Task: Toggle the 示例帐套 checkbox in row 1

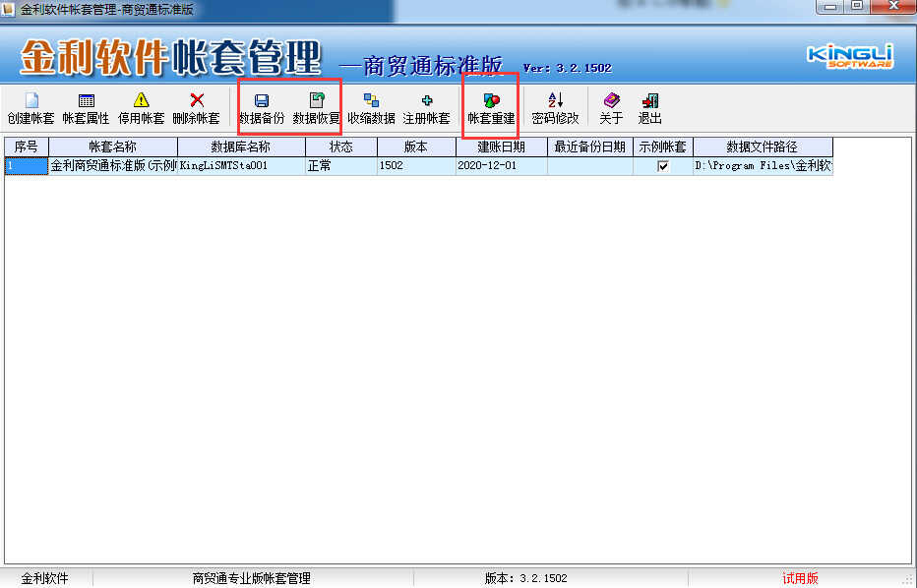Action: pos(662,166)
